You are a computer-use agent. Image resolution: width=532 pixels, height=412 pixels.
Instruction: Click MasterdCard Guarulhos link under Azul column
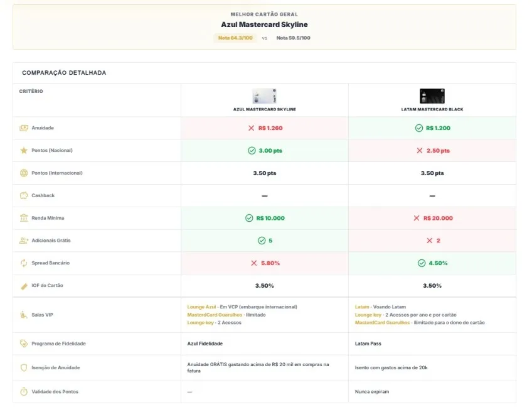[x=215, y=315]
